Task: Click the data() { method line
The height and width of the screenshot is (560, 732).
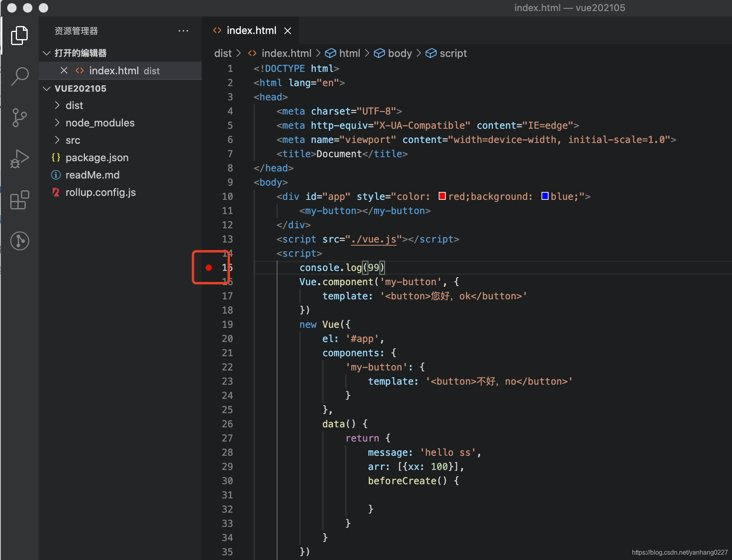Action: coord(345,424)
